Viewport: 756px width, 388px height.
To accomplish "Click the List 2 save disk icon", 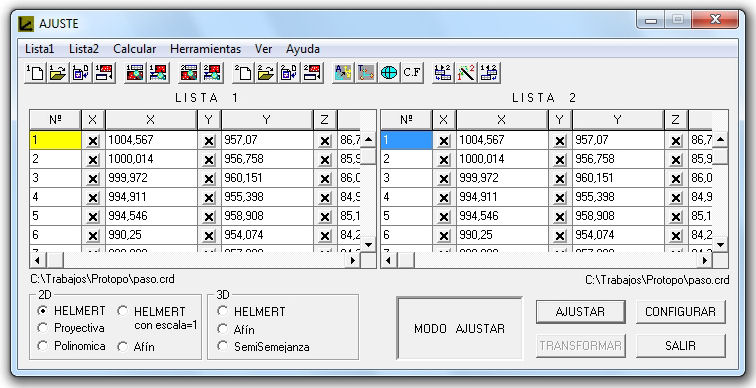I will pyautogui.click(x=289, y=73).
